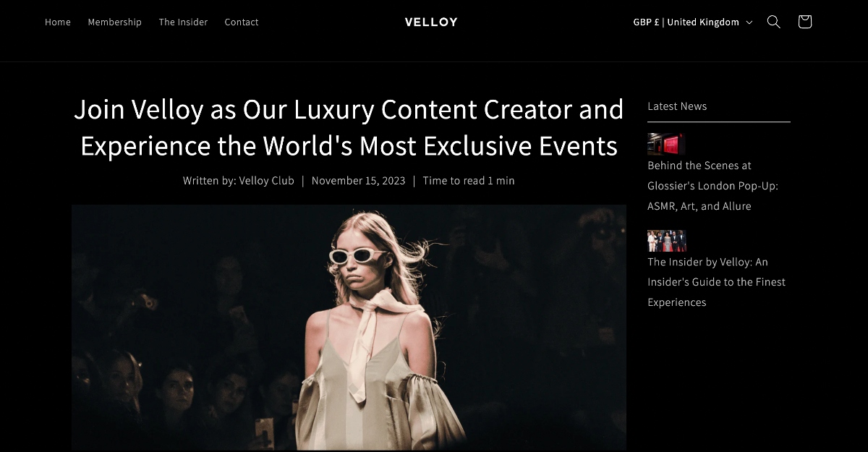Open the shopping cart bag icon
Image resolution: width=868 pixels, height=452 pixels.
pyautogui.click(x=805, y=22)
